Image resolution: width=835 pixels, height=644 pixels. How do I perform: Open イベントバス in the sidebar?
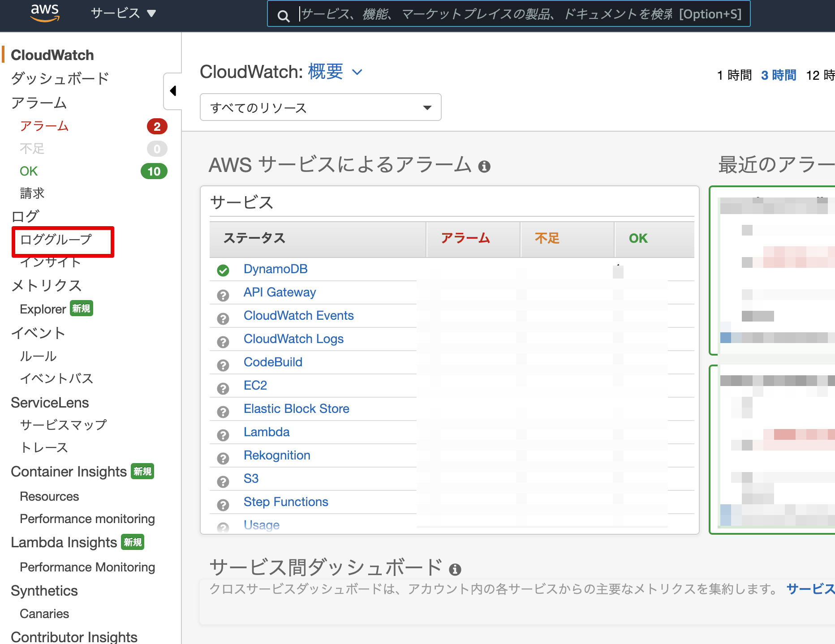(56, 378)
